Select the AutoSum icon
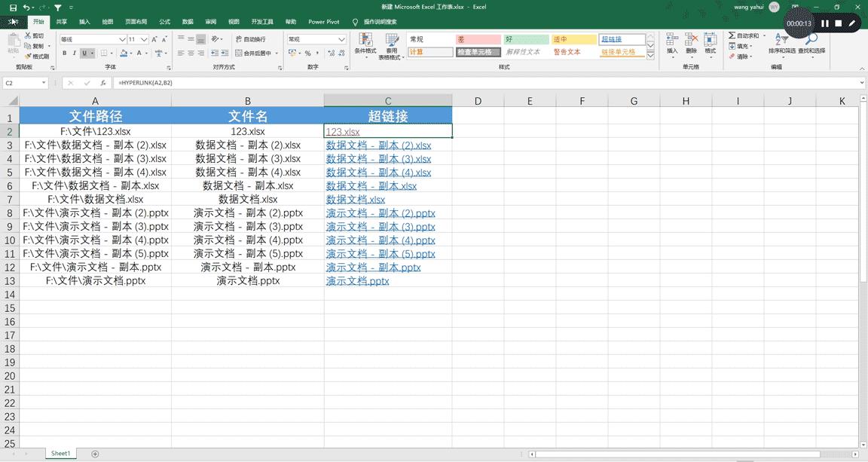Image resolution: width=868 pixels, height=462 pixels. tap(732, 35)
